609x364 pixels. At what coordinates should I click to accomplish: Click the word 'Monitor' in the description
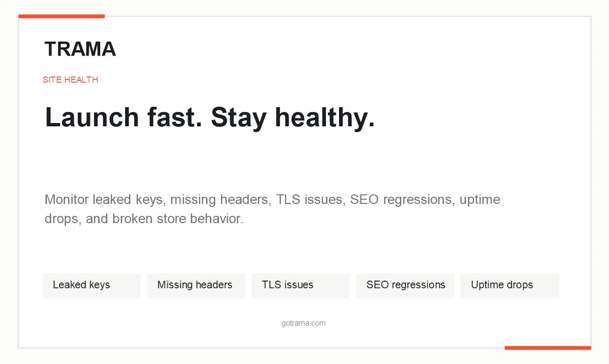pos(67,199)
